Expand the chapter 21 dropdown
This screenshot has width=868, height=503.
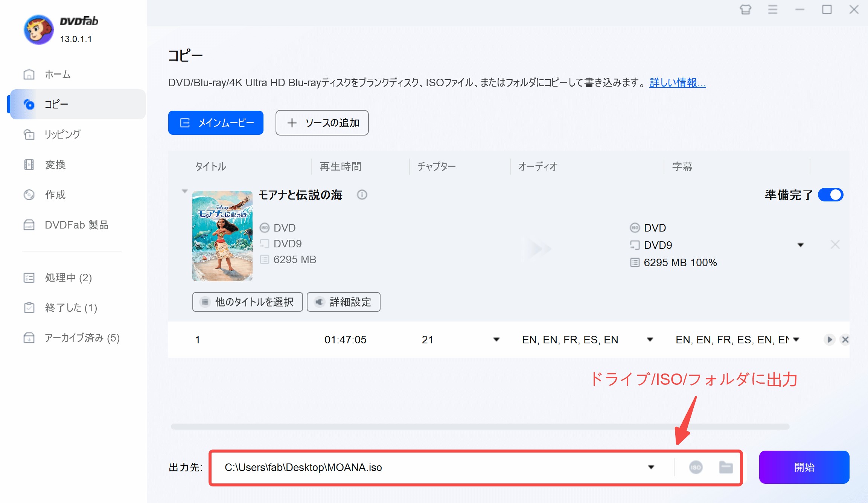pos(496,340)
